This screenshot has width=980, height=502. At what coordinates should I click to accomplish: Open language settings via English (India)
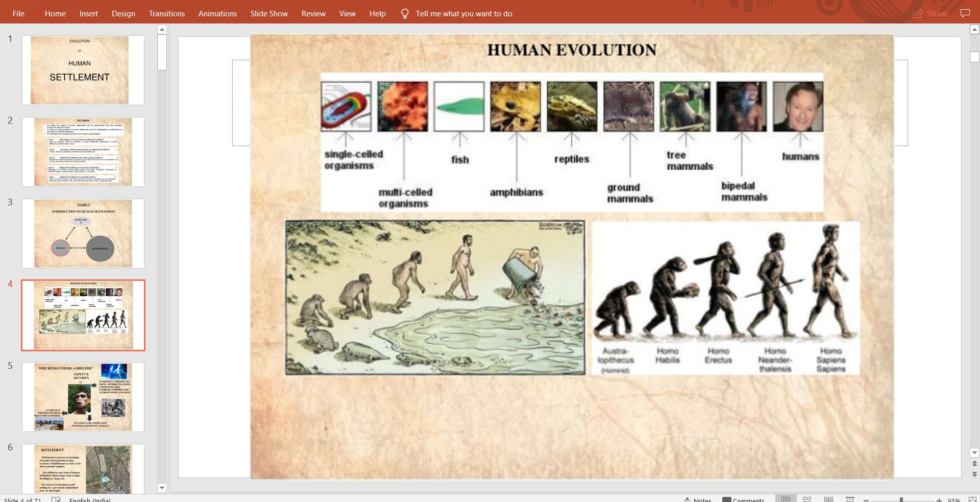(91, 500)
